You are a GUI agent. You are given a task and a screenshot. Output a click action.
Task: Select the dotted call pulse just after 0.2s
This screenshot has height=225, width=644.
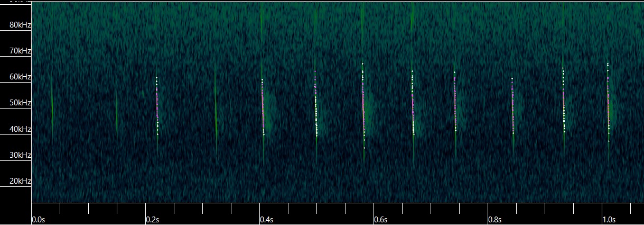tap(157, 106)
